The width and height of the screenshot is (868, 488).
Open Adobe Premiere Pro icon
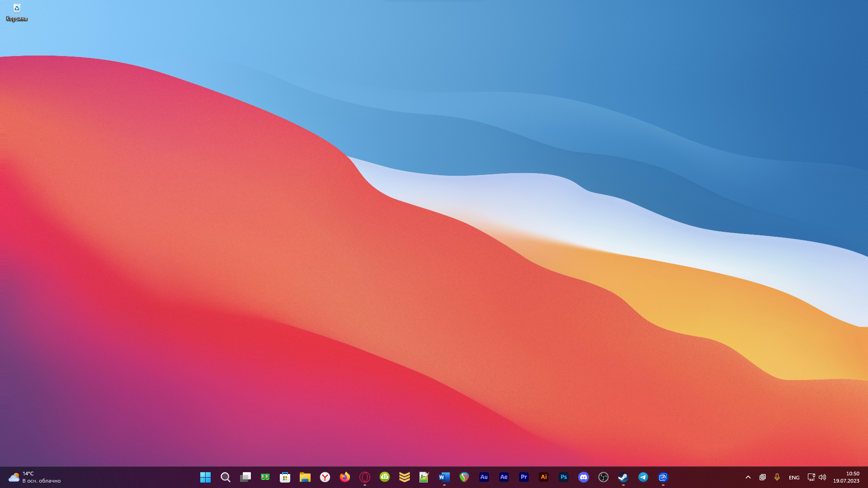click(x=524, y=477)
